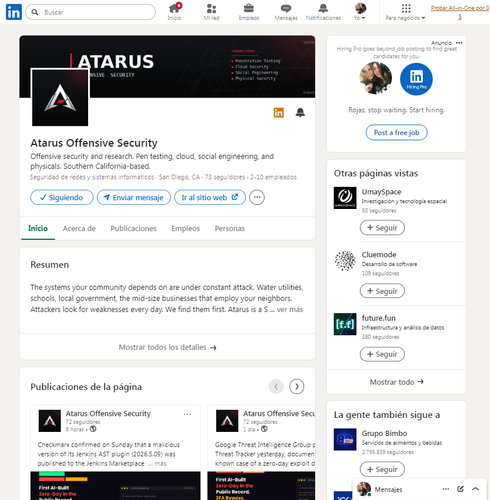
Task: Open Notificaciones bell in top bar
Action: (x=323, y=12)
